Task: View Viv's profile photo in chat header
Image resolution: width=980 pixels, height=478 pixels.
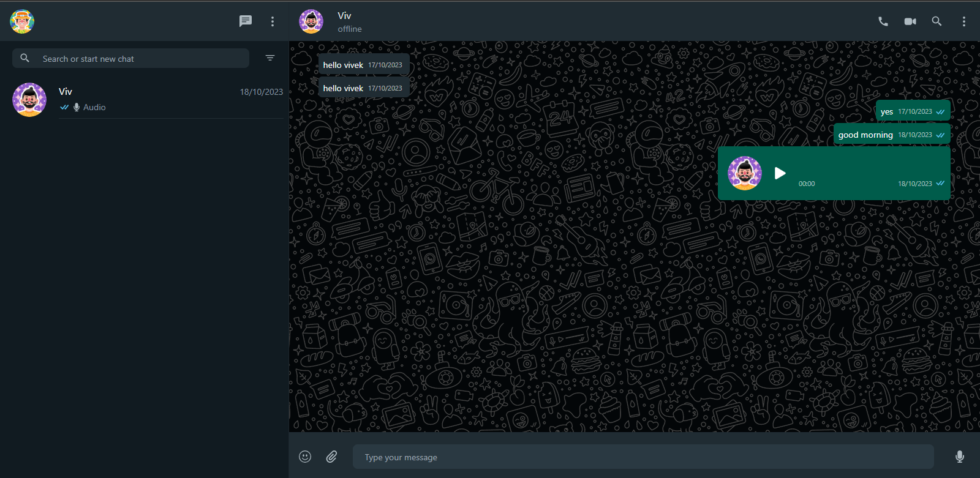Action: 311,21
